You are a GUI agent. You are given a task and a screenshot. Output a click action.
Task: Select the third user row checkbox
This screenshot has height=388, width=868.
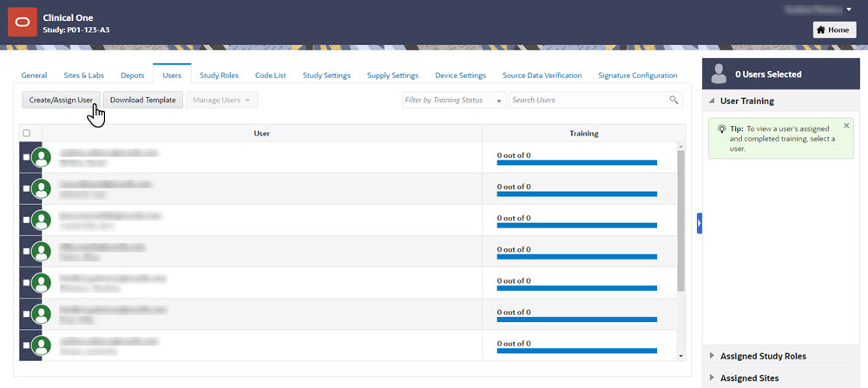pos(26,220)
